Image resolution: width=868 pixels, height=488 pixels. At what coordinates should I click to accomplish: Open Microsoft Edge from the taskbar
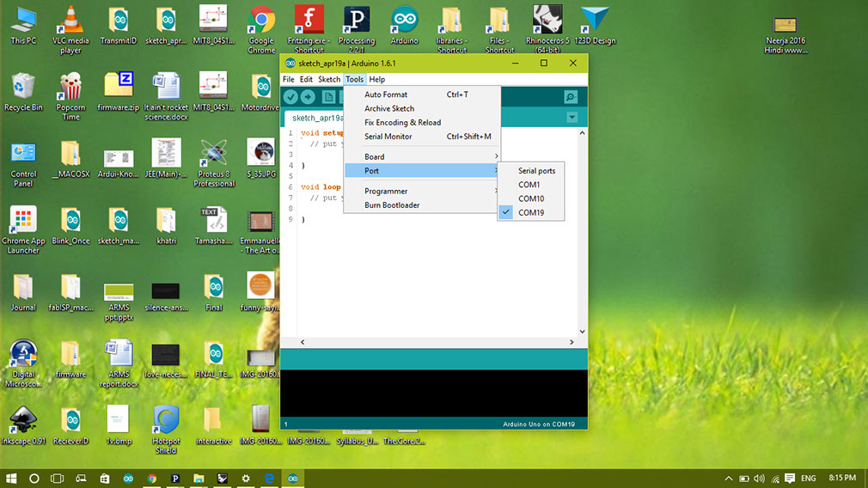[269, 479]
